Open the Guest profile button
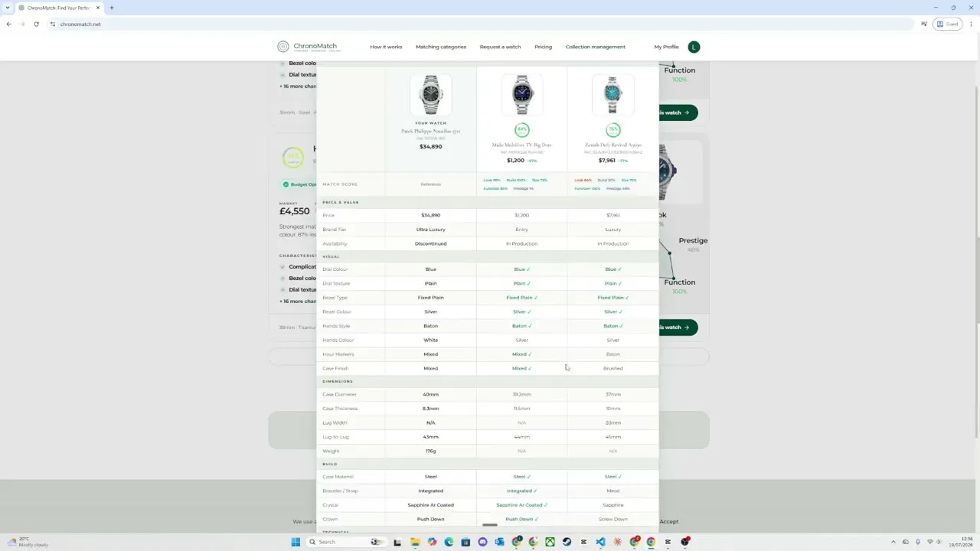The width and height of the screenshot is (980, 551). (948, 24)
